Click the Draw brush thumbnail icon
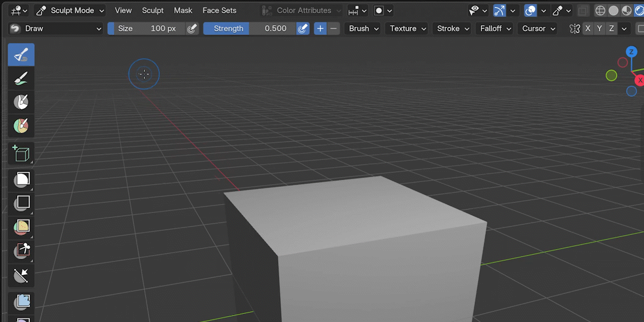The width and height of the screenshot is (644, 322). pyautogui.click(x=15, y=28)
